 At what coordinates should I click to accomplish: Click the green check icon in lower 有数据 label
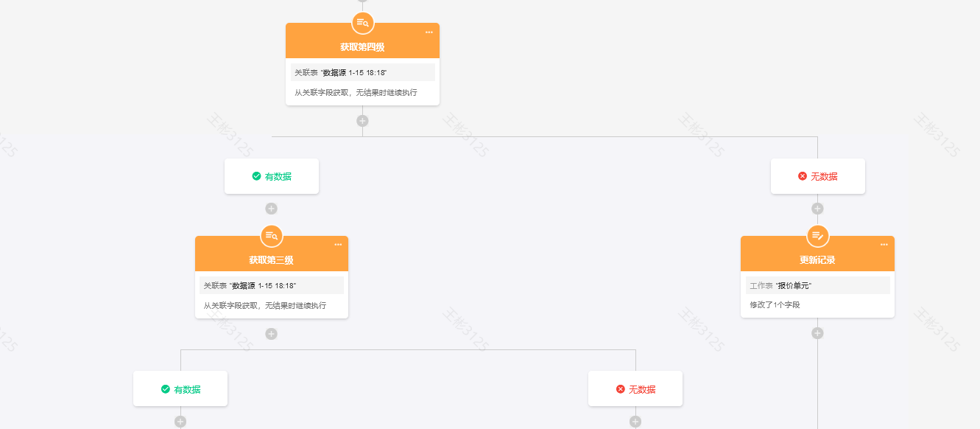(164, 388)
